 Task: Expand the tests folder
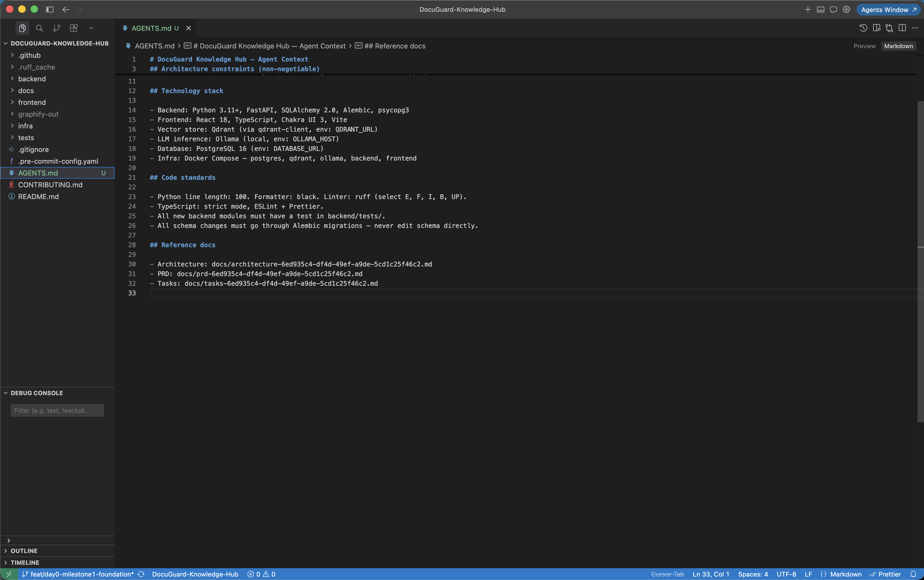(58, 138)
